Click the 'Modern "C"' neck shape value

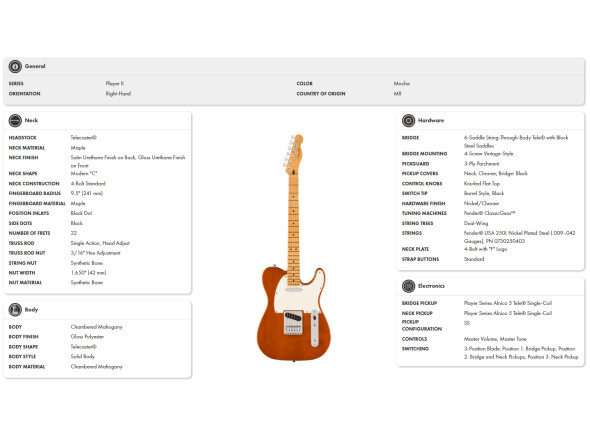tap(84, 174)
